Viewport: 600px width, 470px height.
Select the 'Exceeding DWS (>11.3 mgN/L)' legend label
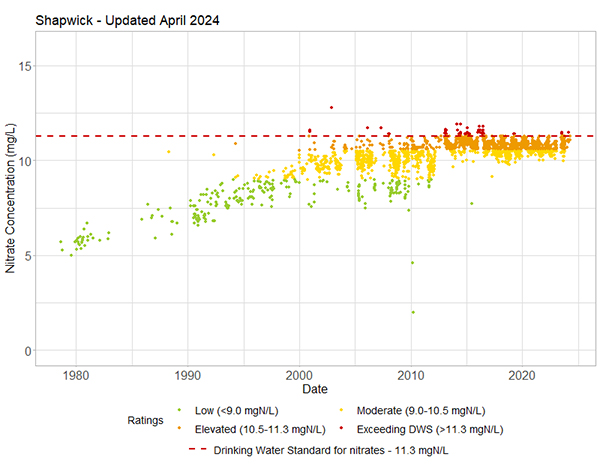431,429
